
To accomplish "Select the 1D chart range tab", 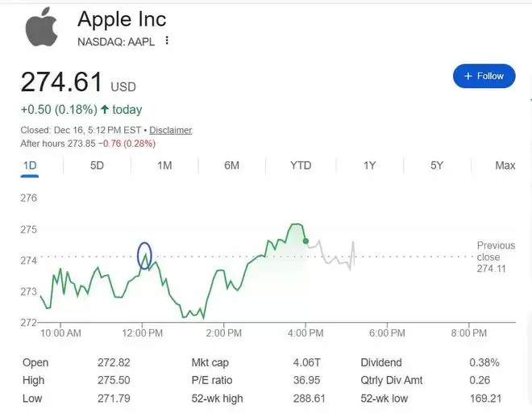I will 30,165.
